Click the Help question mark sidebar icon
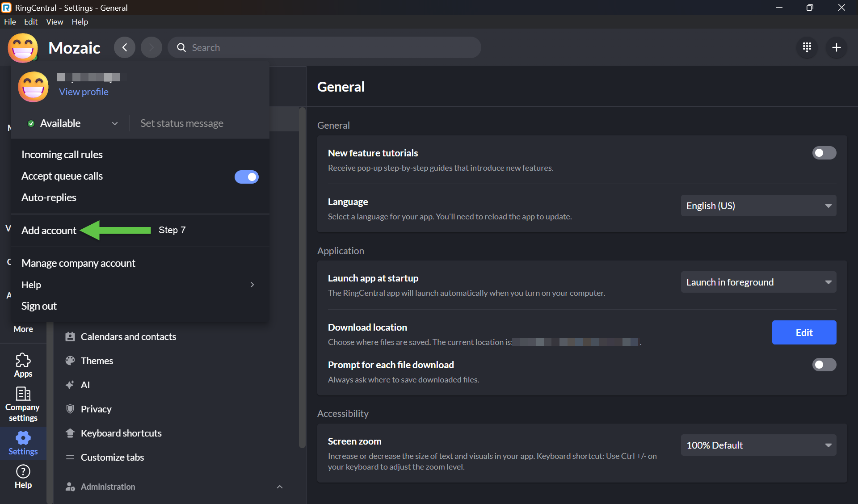Screen dimensions: 858x504 click(x=23, y=476)
